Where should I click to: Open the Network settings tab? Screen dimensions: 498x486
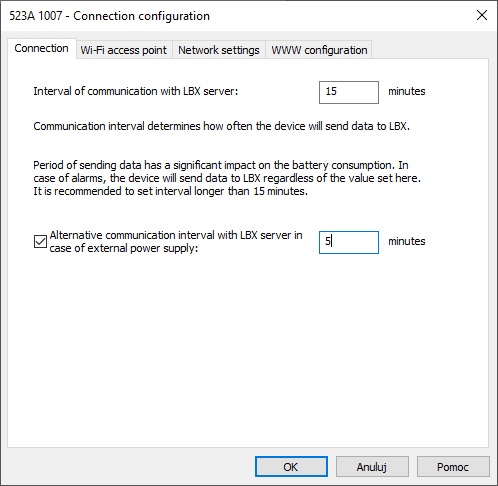tap(219, 50)
